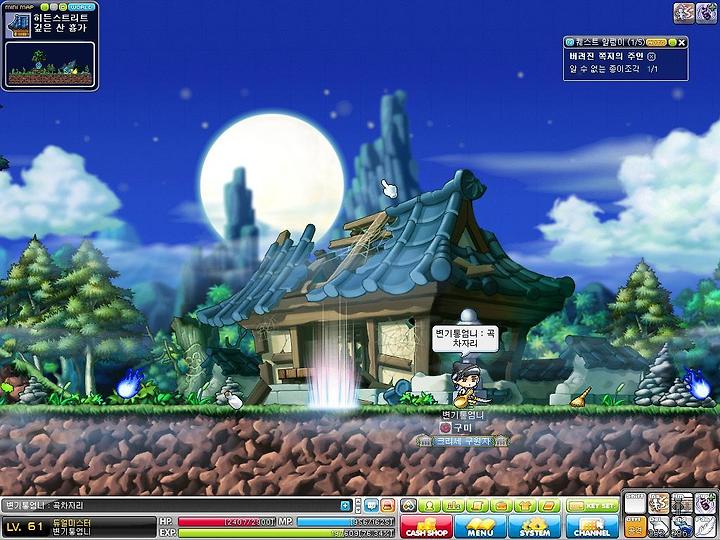This screenshot has height=540, width=720.
Task: Click the gray minimap size button
Action: (54, 7)
